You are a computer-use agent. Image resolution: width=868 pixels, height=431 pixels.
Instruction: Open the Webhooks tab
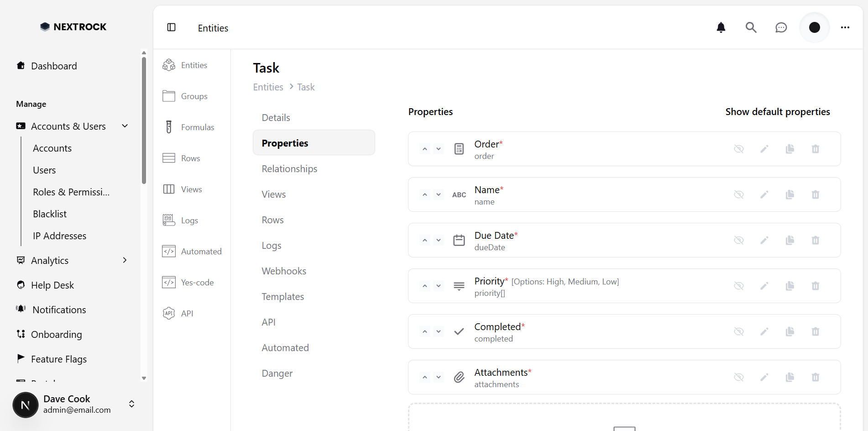(284, 270)
